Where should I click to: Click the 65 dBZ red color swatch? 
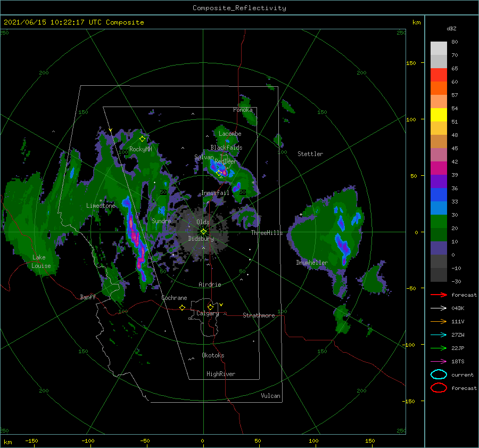[439, 75]
